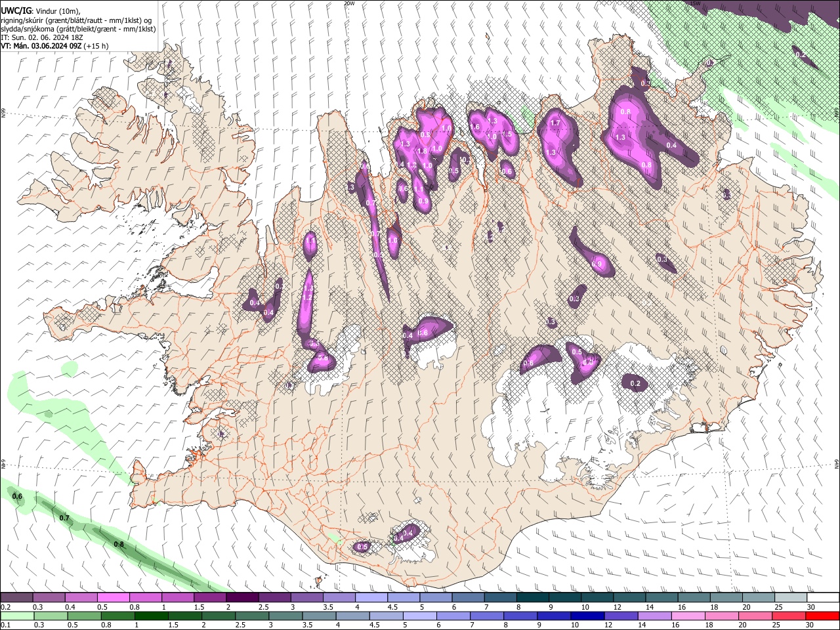
Task: Select the 'Vindur (10m),' header text
Action: pos(58,11)
